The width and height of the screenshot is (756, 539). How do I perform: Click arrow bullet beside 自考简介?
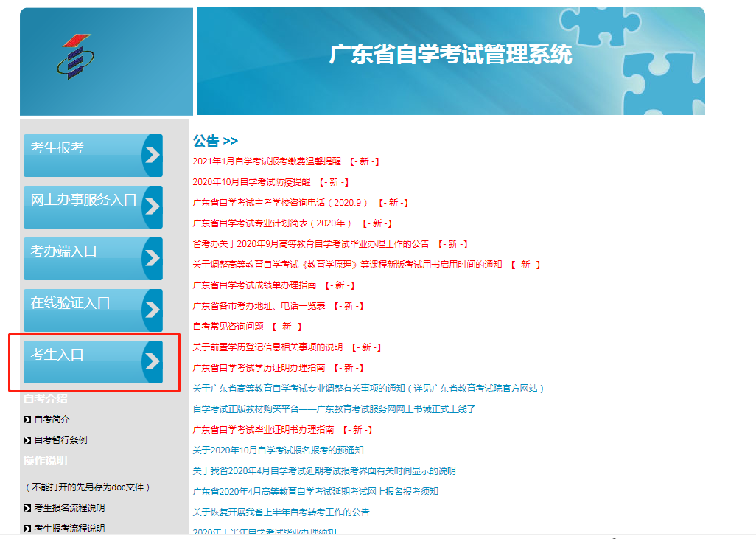27,420
